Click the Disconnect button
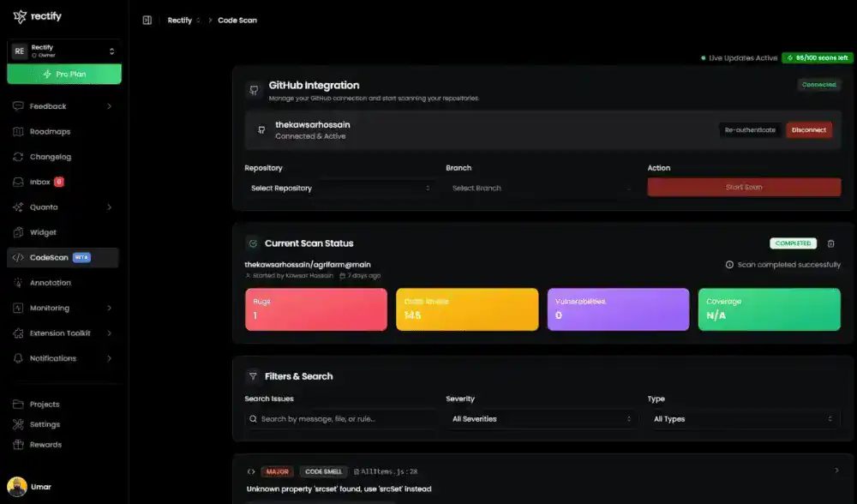The image size is (857, 504). [809, 130]
